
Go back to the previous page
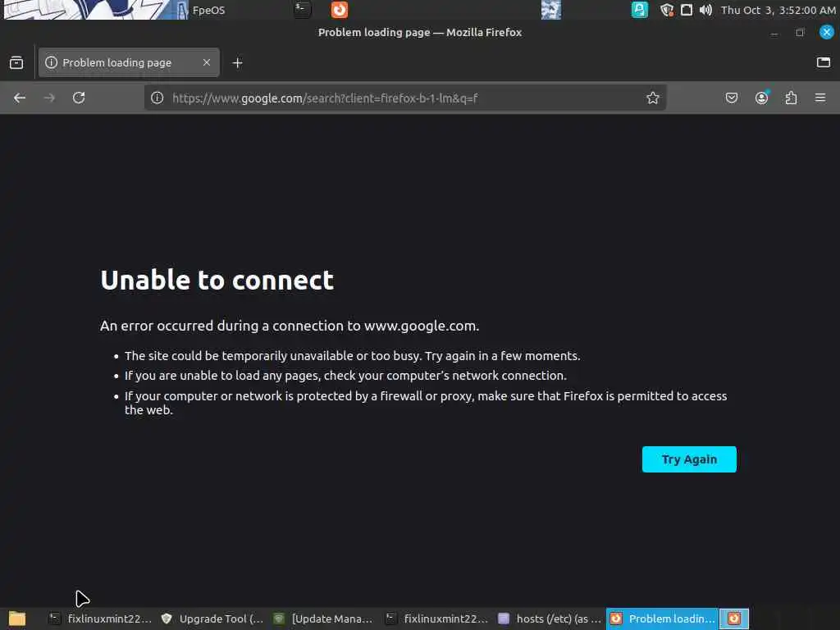20,98
